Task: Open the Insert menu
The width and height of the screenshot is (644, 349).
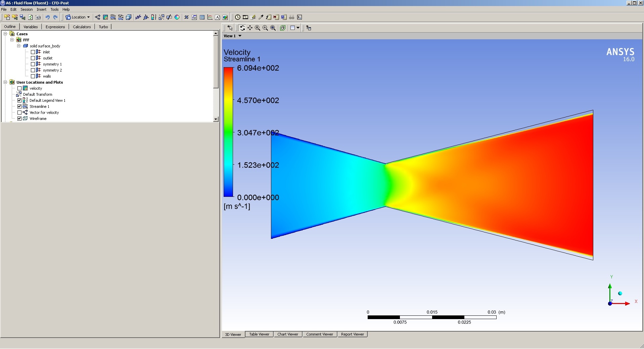Action: pyautogui.click(x=42, y=9)
